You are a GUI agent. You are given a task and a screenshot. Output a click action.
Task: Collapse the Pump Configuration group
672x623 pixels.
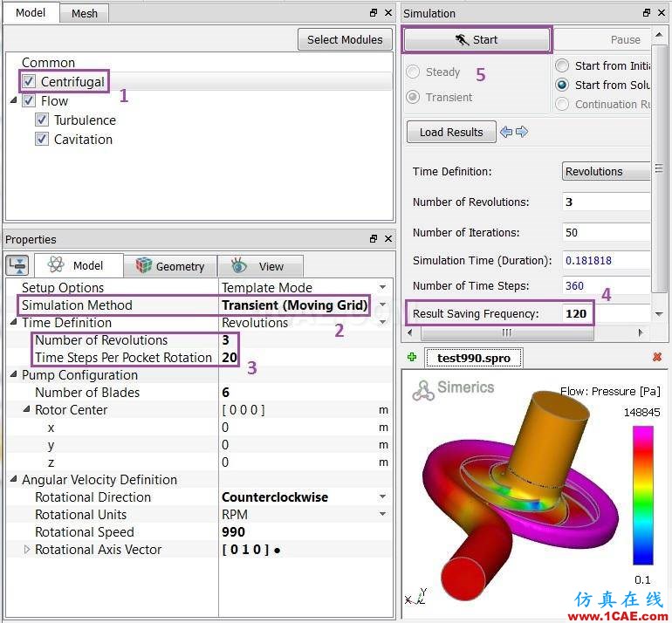pos(14,374)
